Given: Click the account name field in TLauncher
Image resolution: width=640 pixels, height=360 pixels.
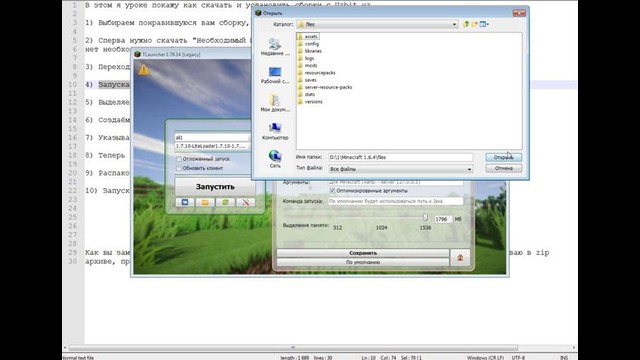Looking at the screenshot, I should 211,138.
